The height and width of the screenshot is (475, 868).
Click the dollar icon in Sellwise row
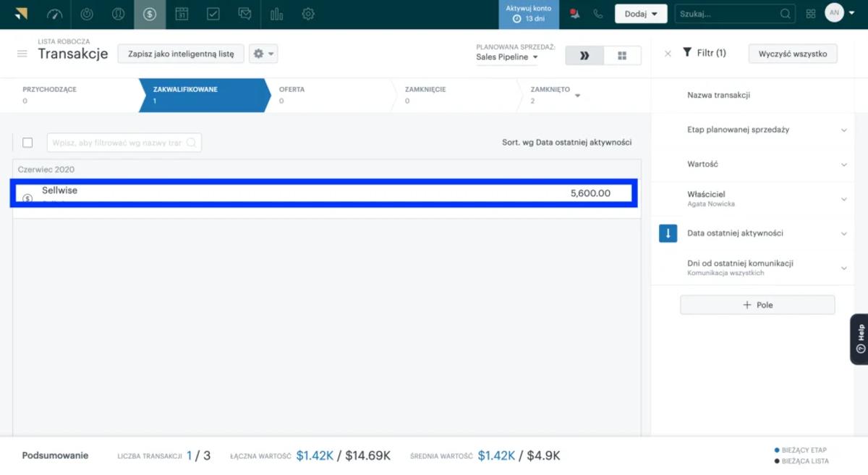27,198
